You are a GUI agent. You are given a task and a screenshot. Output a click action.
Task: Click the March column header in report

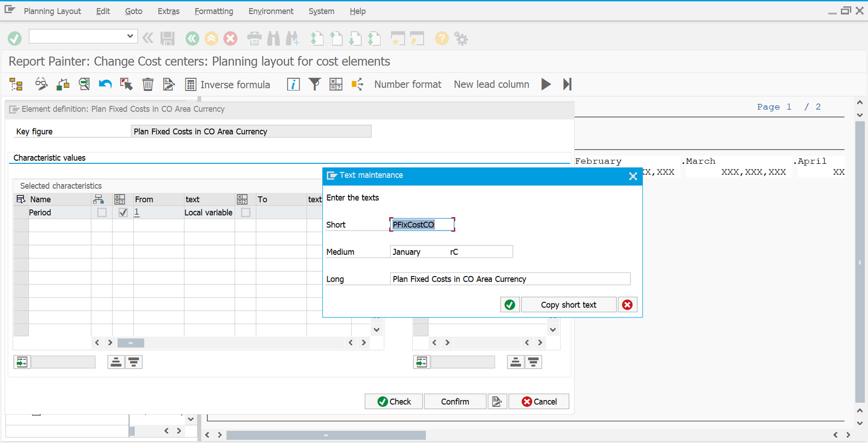point(701,161)
